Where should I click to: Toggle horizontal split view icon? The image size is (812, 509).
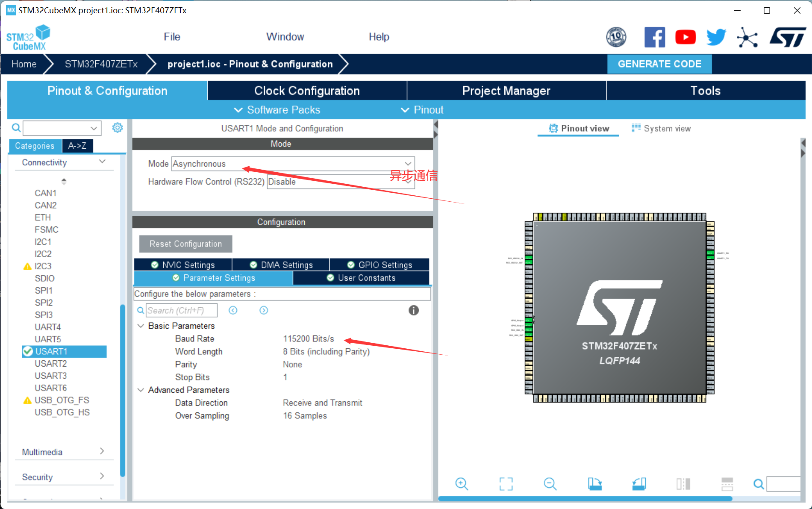click(727, 484)
